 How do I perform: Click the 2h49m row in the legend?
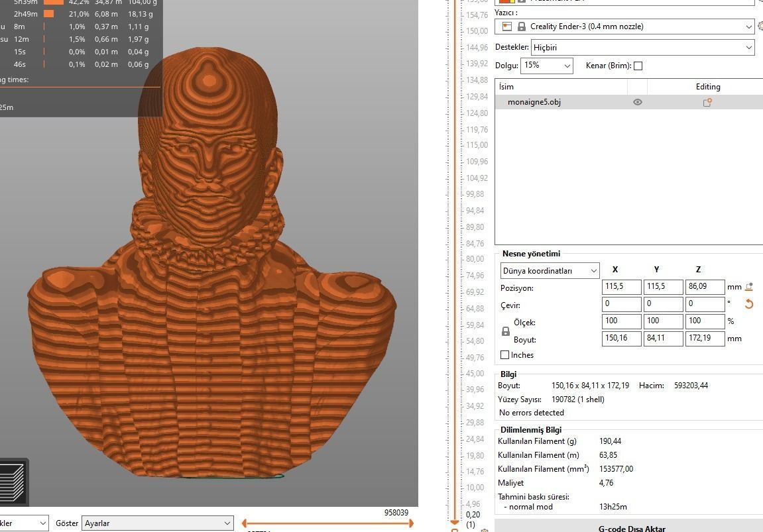click(80, 14)
